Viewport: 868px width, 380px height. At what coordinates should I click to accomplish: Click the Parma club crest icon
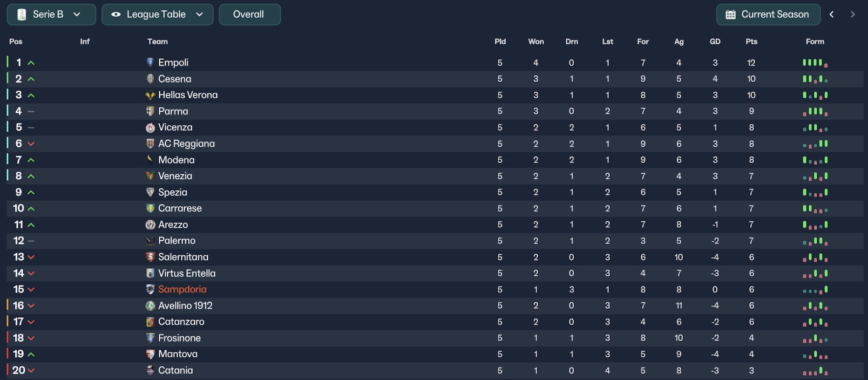150,111
